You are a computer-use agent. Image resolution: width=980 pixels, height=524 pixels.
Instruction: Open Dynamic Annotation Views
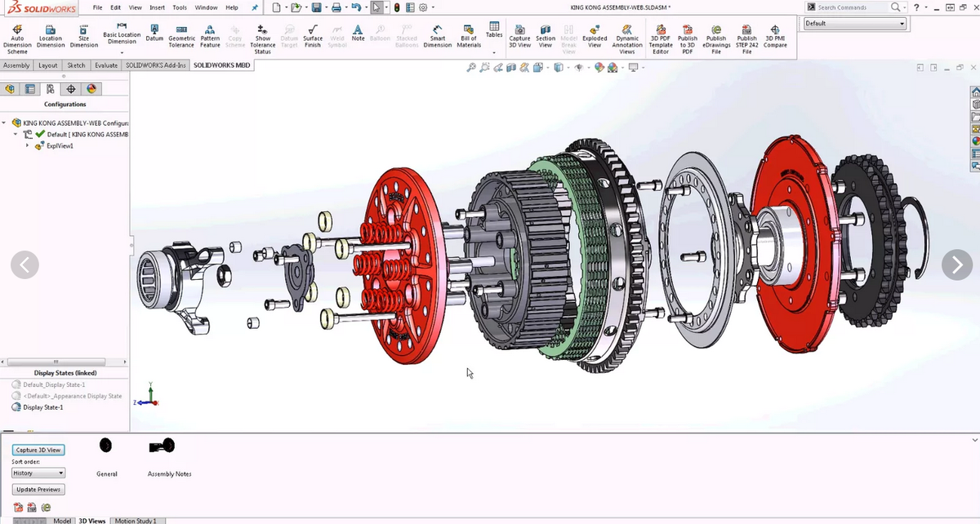pyautogui.click(x=627, y=39)
